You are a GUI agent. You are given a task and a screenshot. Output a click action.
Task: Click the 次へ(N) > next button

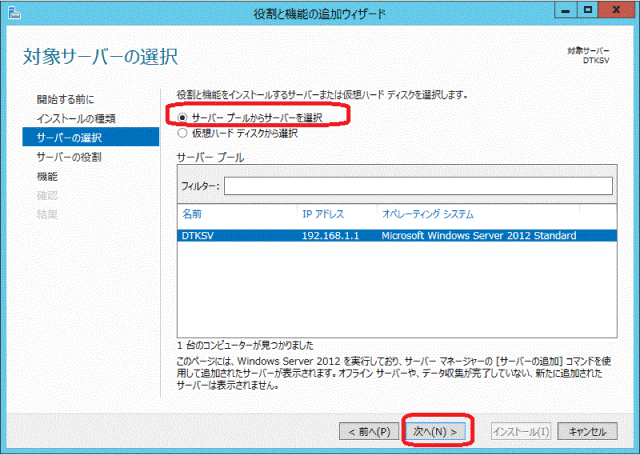(x=435, y=431)
